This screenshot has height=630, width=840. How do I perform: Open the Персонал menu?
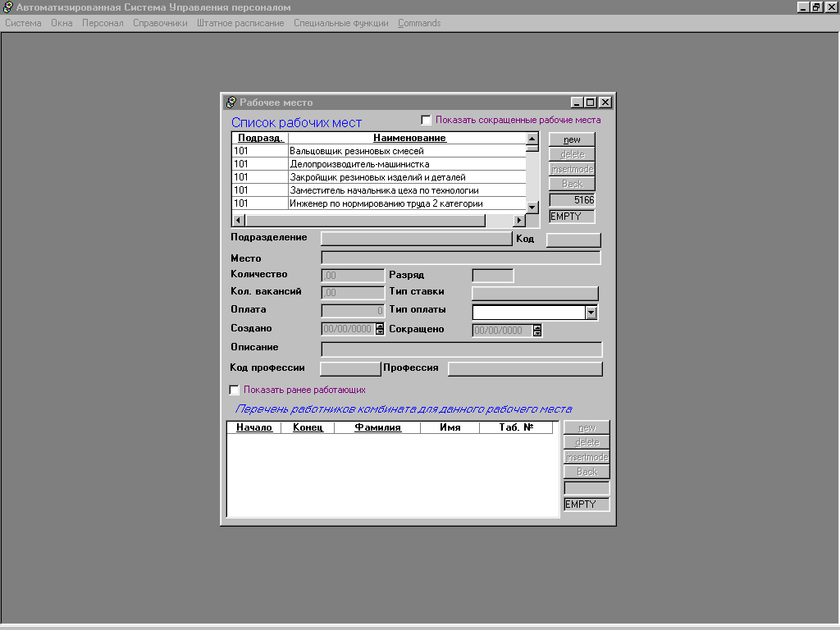(103, 23)
